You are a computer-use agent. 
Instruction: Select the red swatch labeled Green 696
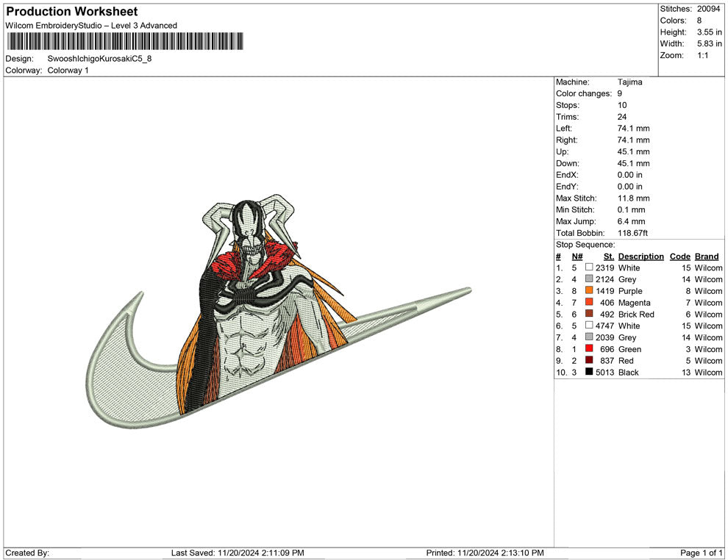click(589, 349)
